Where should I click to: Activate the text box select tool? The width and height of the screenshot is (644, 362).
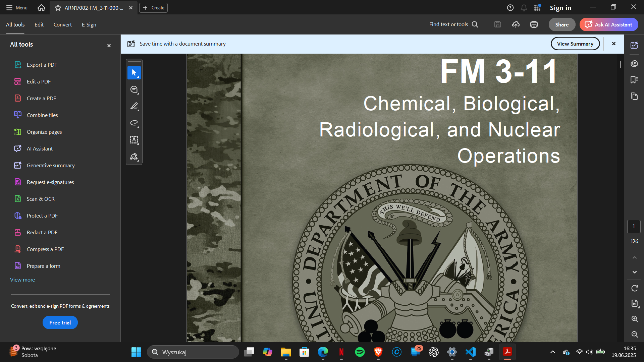[x=134, y=140]
